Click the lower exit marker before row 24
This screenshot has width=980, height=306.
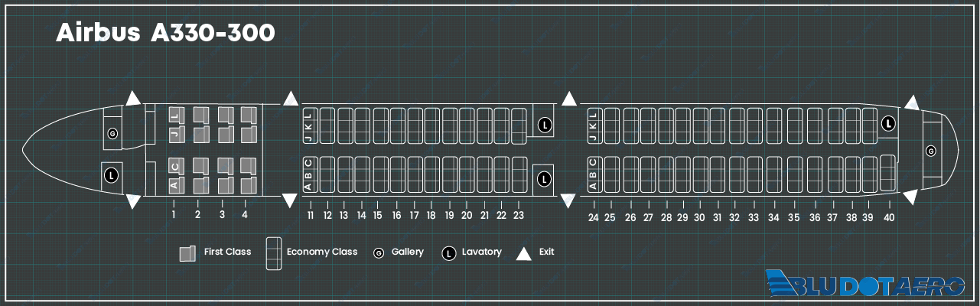[568, 200]
